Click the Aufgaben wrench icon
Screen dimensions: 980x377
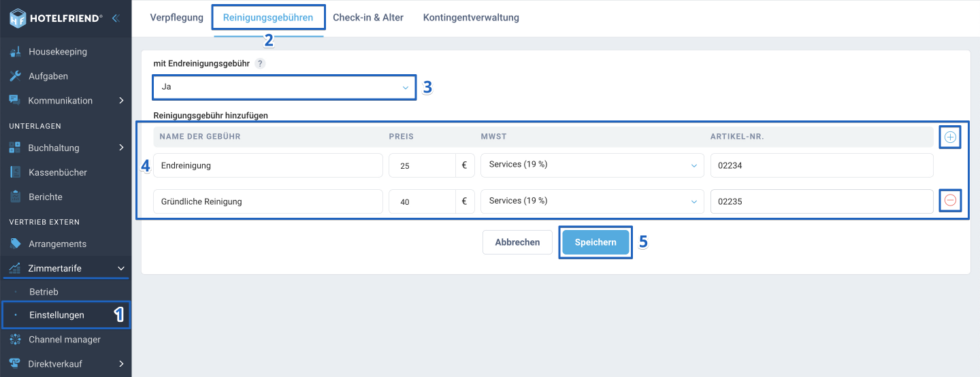click(x=15, y=76)
